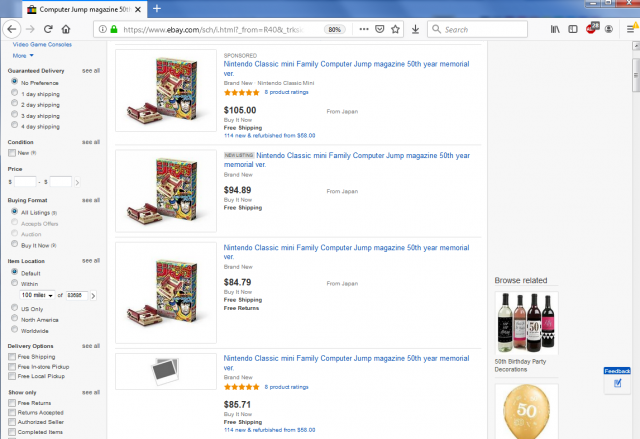Image resolution: width=640 pixels, height=439 pixels.
Task: Go to Firefox home page
Action: pos(66,29)
